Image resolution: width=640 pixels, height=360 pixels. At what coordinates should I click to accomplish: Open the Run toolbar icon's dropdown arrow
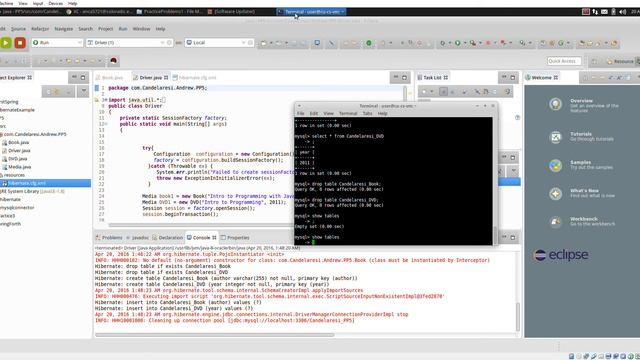[464, 43]
